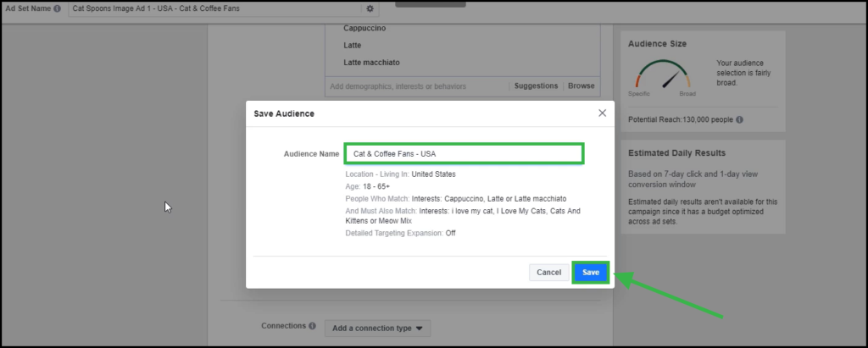Click the Save button in Save Audience dialog

(591, 272)
